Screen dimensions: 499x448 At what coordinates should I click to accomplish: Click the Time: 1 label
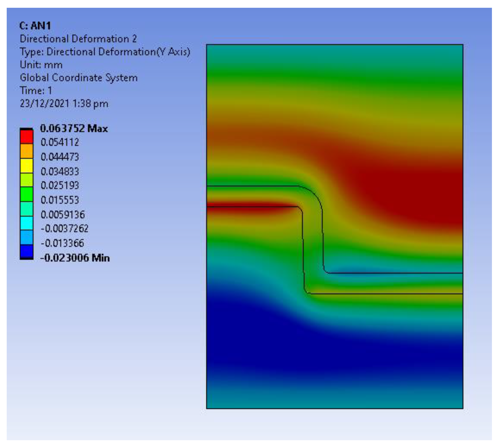point(36,91)
